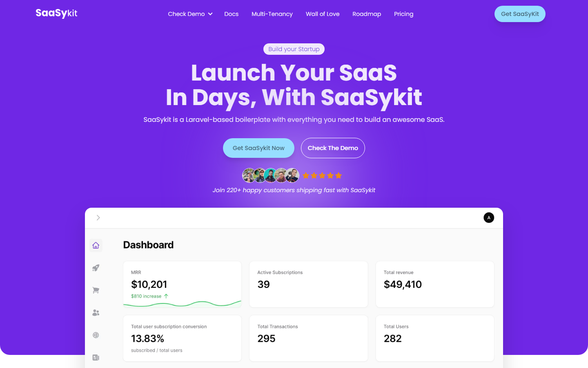Viewport: 588px width, 368px height.
Task: Click the MRR $10,201 value
Action: coord(149,284)
